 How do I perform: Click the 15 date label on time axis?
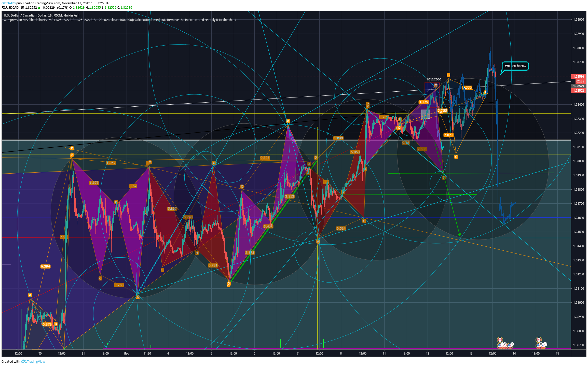pos(557,354)
